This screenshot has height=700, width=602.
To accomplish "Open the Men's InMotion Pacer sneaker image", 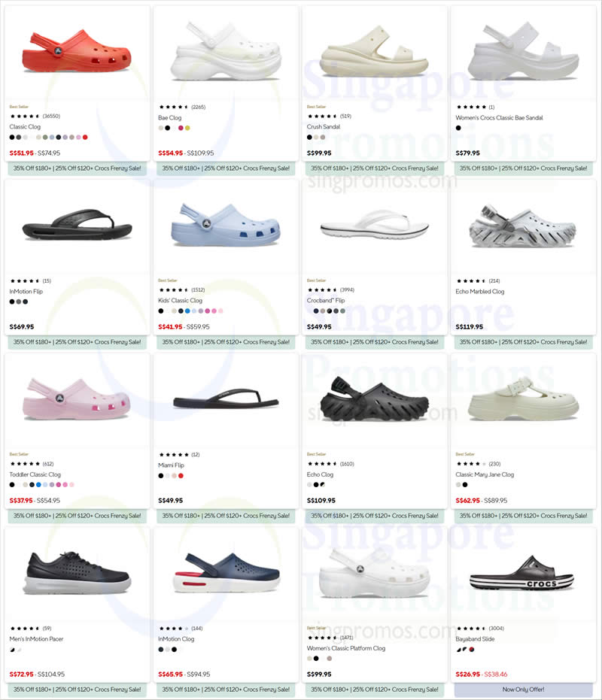I will pyautogui.click(x=77, y=572).
